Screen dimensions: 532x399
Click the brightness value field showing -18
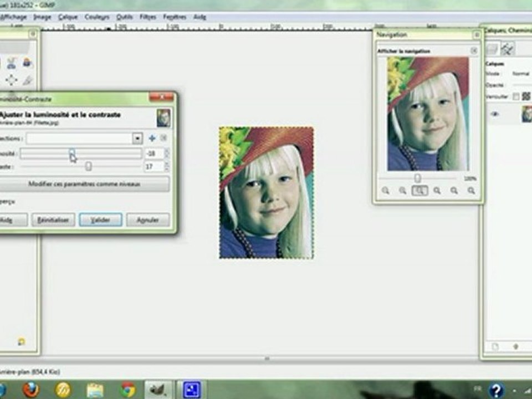[x=154, y=154]
